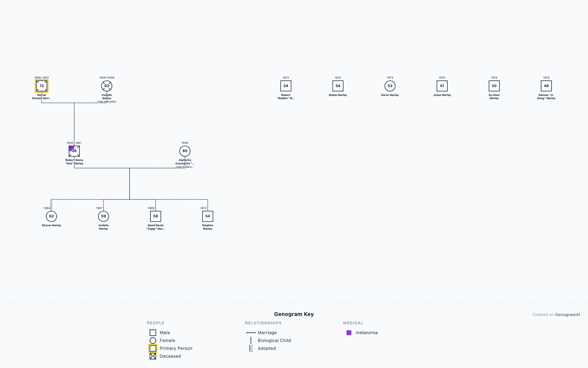Click the Marriage line symbol in key
The image size is (588, 368).
tap(251, 333)
